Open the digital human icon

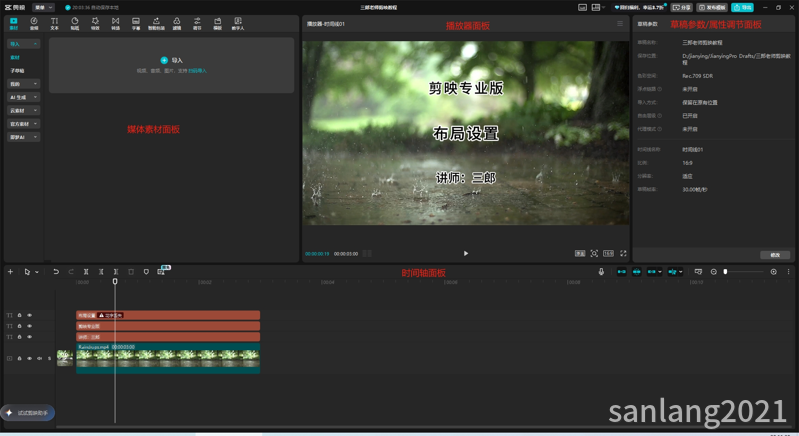point(238,21)
